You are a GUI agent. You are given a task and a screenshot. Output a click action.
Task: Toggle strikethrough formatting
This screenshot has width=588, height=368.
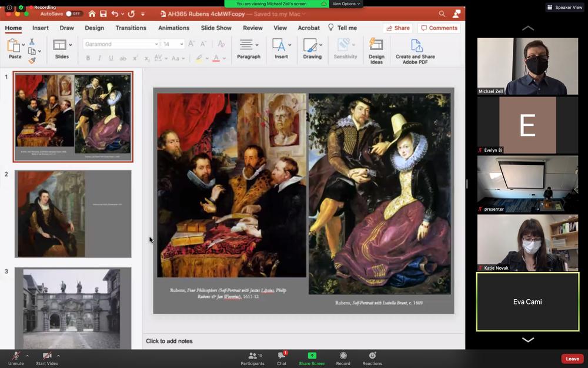[123, 58]
